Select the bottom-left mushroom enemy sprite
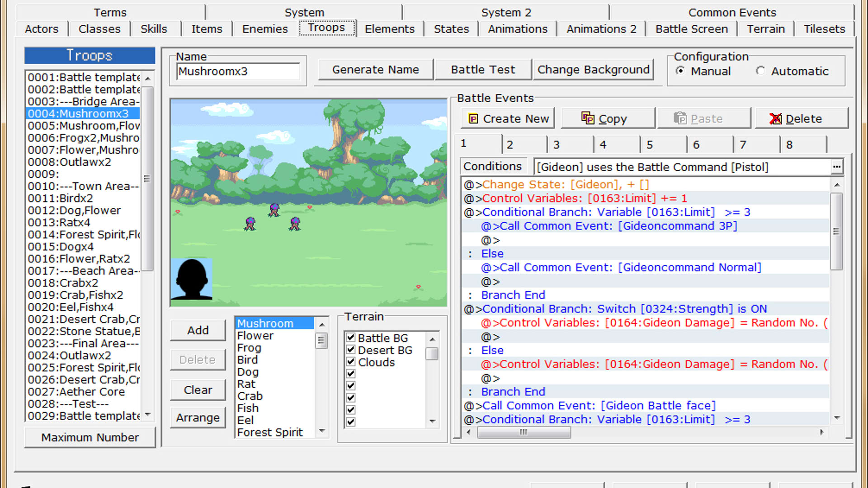The image size is (868, 488). coord(250,224)
